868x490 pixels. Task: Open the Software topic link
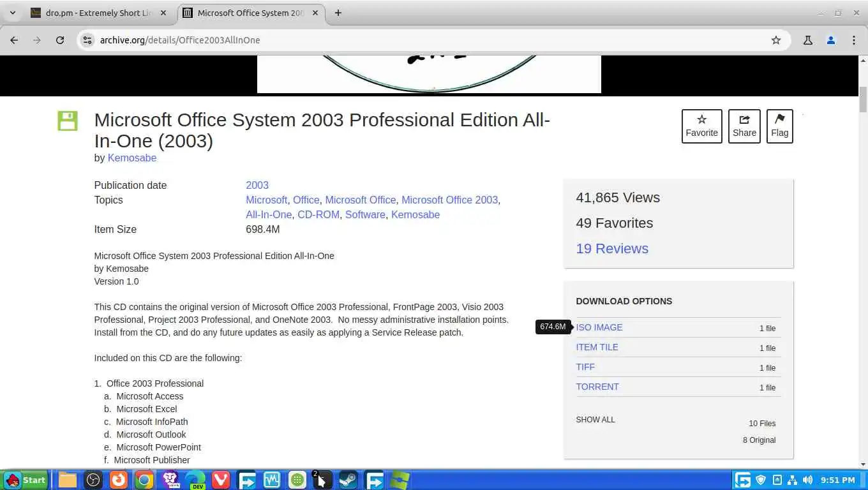point(365,214)
